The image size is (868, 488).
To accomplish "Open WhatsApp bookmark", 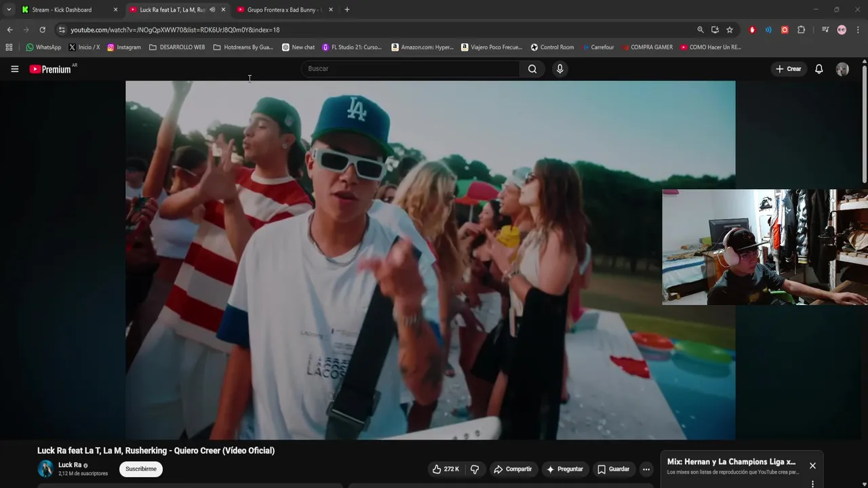I will coord(43,47).
